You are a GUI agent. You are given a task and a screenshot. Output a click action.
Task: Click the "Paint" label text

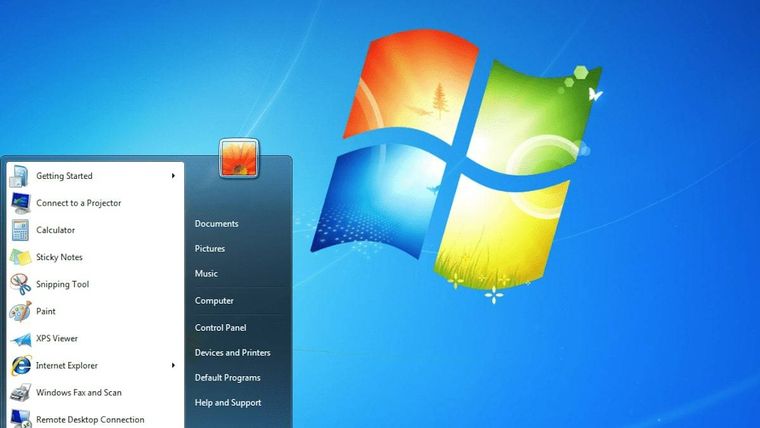pyautogui.click(x=46, y=311)
